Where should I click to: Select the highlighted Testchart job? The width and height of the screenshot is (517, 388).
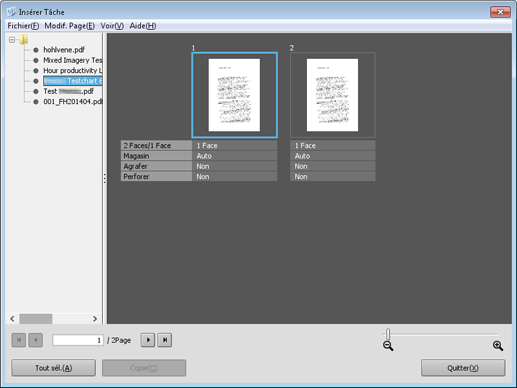(x=73, y=81)
